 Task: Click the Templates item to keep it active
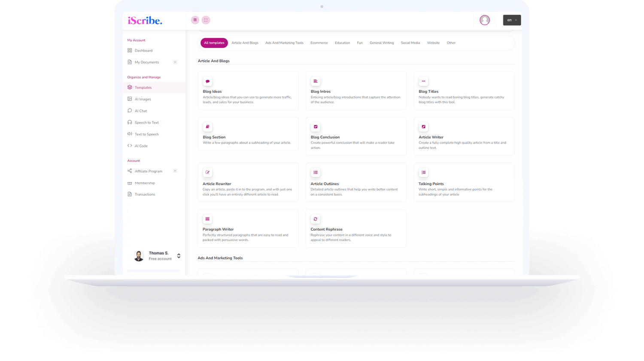tap(143, 88)
